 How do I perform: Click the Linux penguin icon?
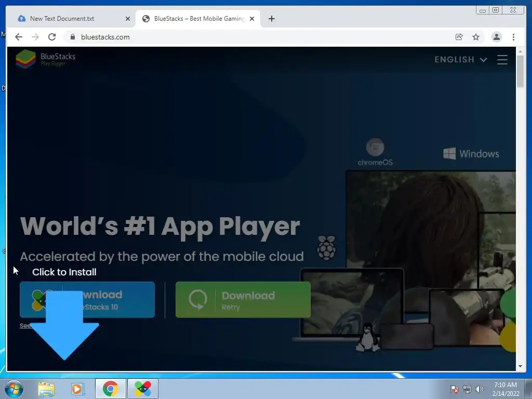367,337
